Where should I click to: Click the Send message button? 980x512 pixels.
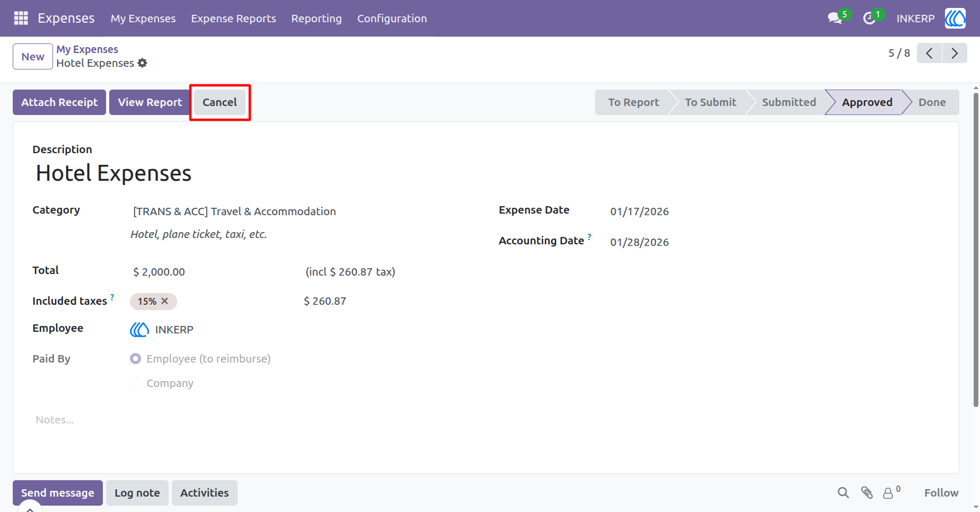click(58, 493)
